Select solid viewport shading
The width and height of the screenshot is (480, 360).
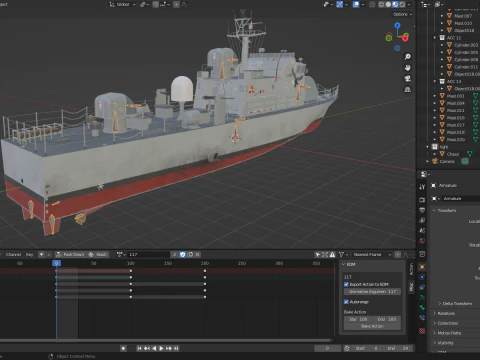point(388,4)
